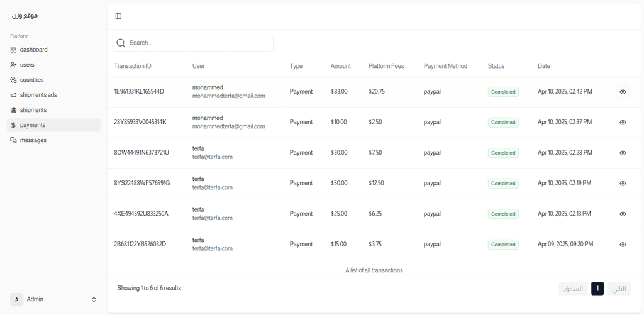Image resolution: width=644 pixels, height=315 pixels.
Task: Toggle the sidebar panel icon
Action: click(x=118, y=16)
